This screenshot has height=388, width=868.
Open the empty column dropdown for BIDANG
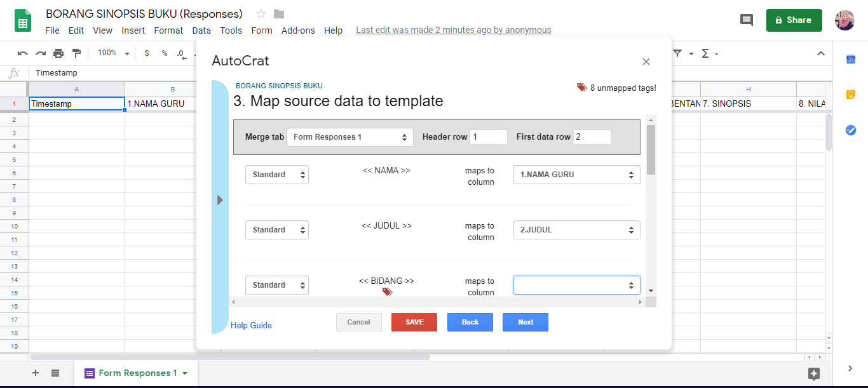coord(577,285)
